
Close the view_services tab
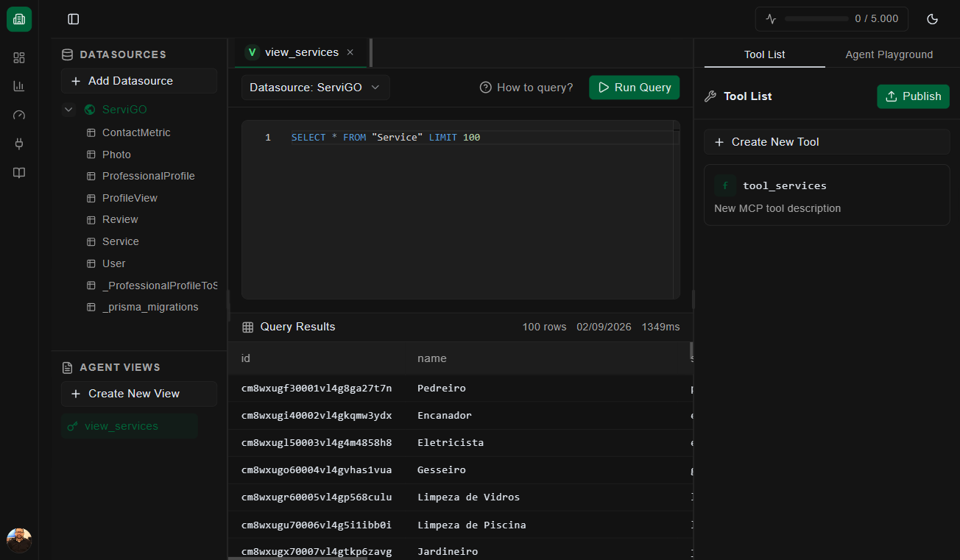pyautogui.click(x=350, y=52)
